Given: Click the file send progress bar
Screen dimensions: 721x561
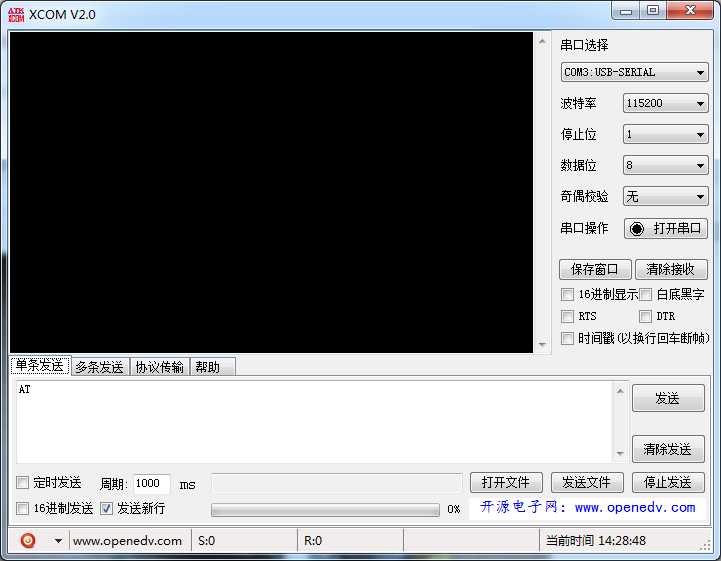Looking at the screenshot, I should point(325,510).
